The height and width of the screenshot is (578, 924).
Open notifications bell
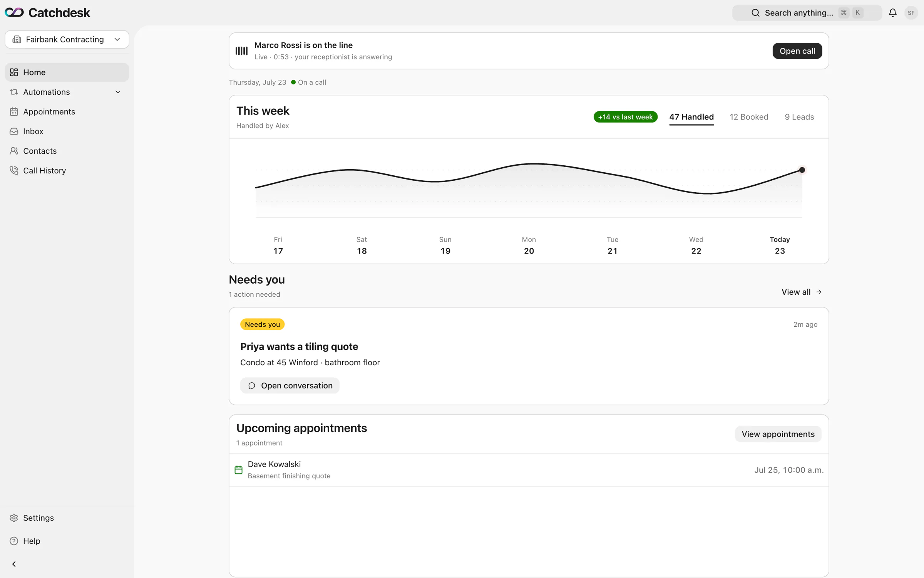(892, 13)
